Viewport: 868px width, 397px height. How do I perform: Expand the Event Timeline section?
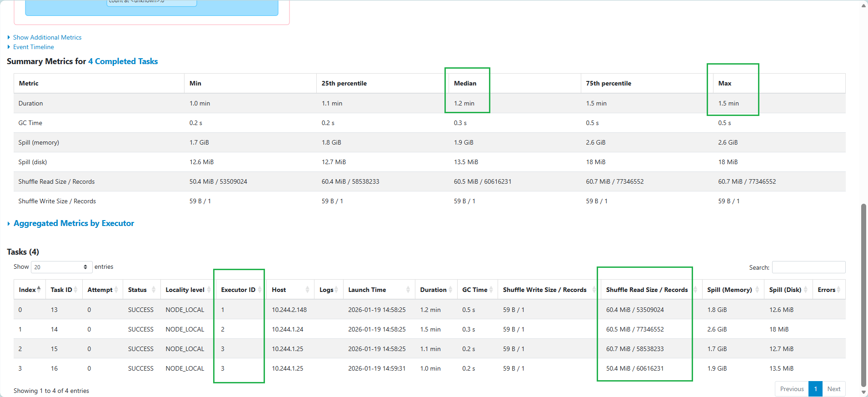click(33, 47)
